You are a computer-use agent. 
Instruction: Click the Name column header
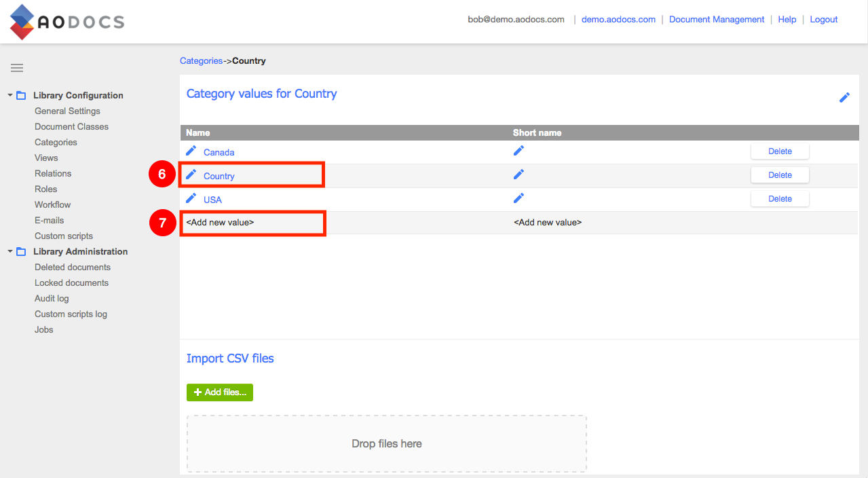[198, 133]
